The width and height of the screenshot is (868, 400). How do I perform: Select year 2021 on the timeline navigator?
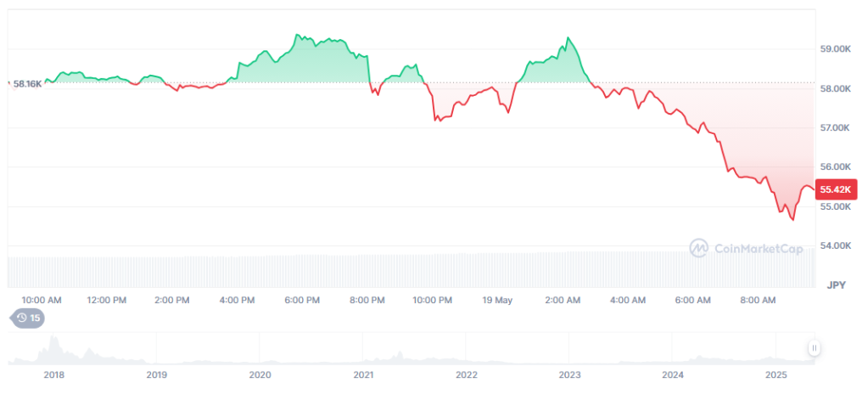tap(363, 375)
